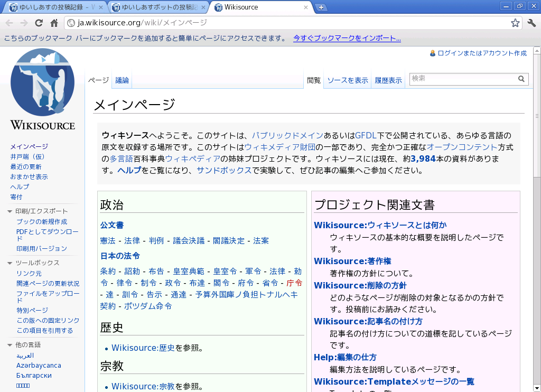Open the 憲法 link under 公文書

108,241
